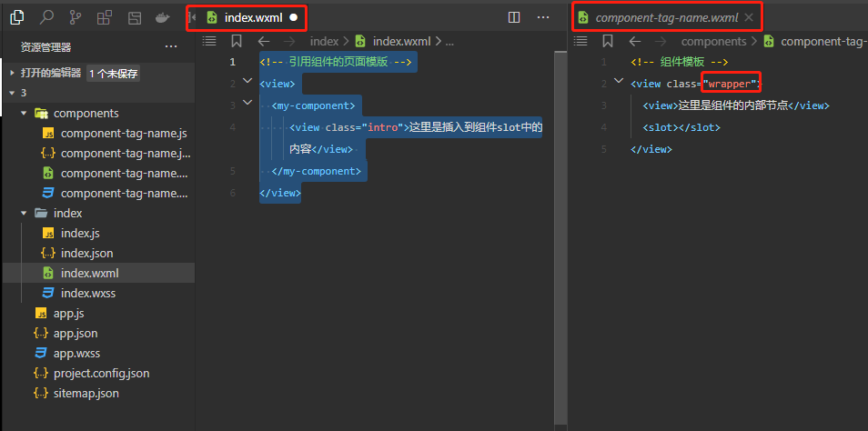Click the "intro" class value in index.wxml
The height and width of the screenshot is (431, 868).
(382, 127)
